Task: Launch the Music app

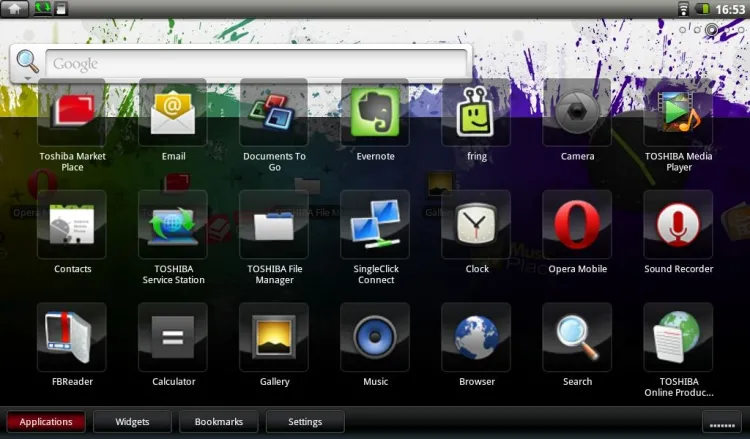Action: click(375, 337)
